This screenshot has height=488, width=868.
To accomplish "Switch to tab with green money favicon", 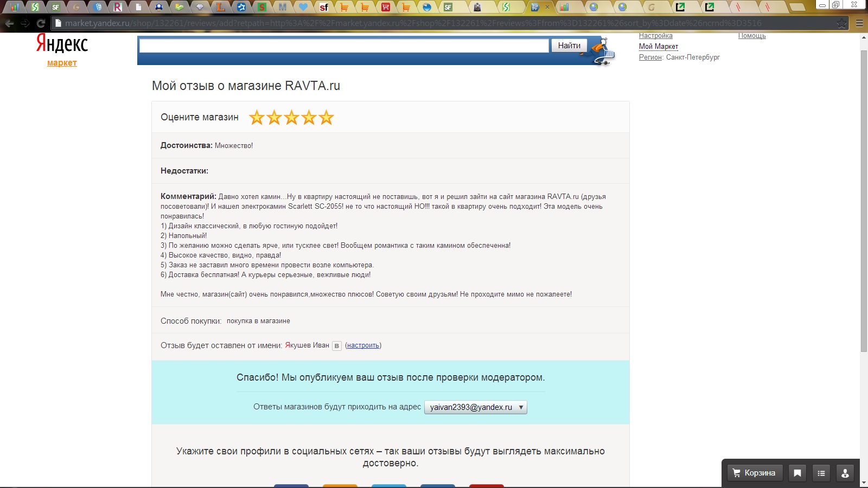I will click(x=180, y=7).
